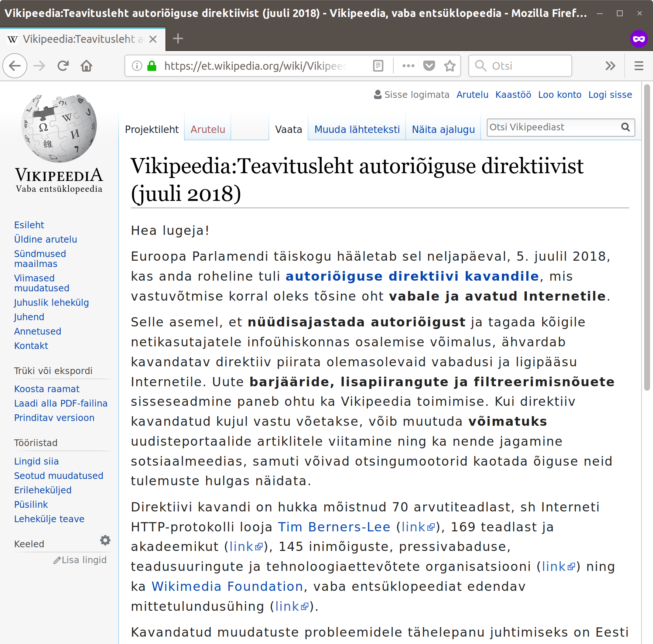Go to Firefox home page icon

86,66
